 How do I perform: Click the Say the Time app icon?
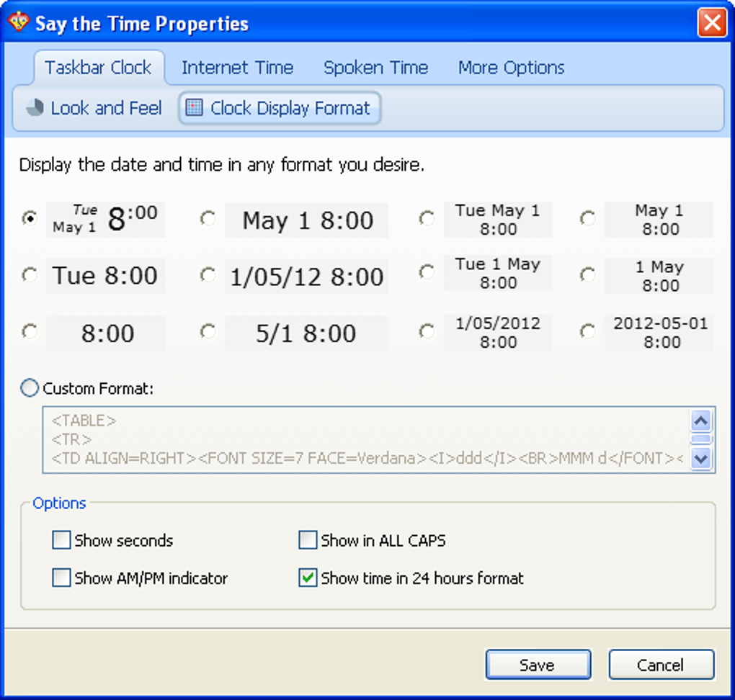(x=19, y=22)
